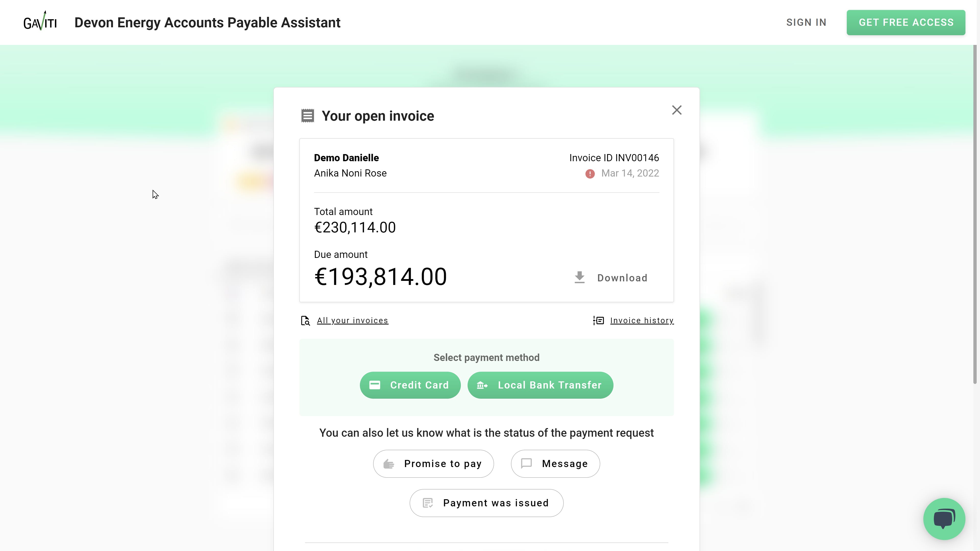This screenshot has height=551, width=980.
Task: Pay with Credit Card
Action: (x=410, y=385)
